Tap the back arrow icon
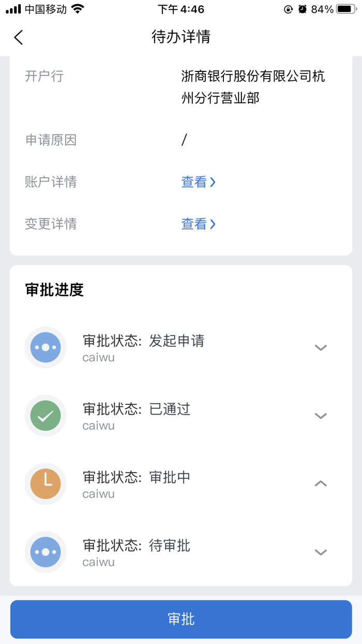 [x=19, y=37]
